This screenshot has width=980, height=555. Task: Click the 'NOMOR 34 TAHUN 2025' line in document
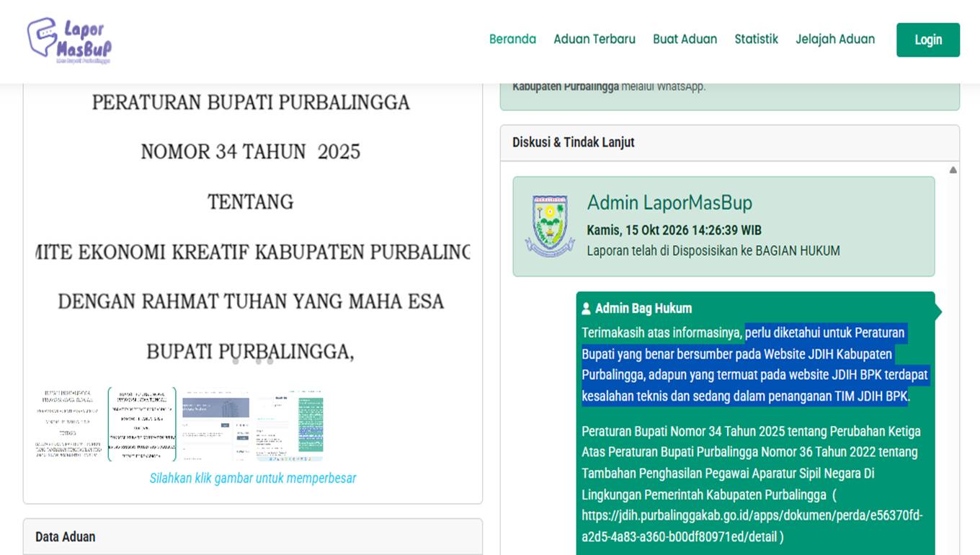[250, 151]
